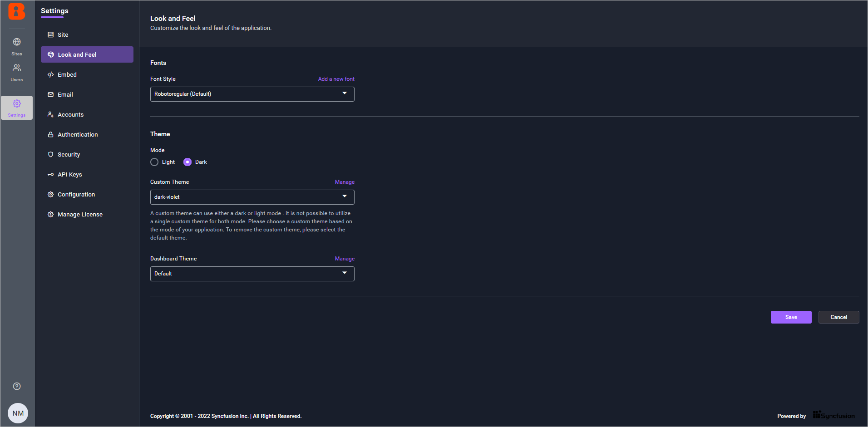Go to the Authentication settings menu
Image resolution: width=868 pixels, height=427 pixels.
coord(78,135)
